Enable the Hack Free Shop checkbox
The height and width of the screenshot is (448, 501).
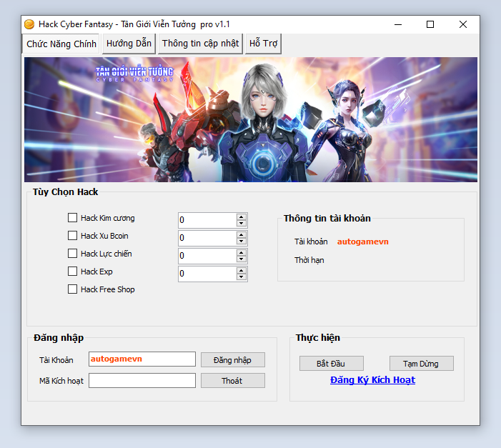point(72,289)
